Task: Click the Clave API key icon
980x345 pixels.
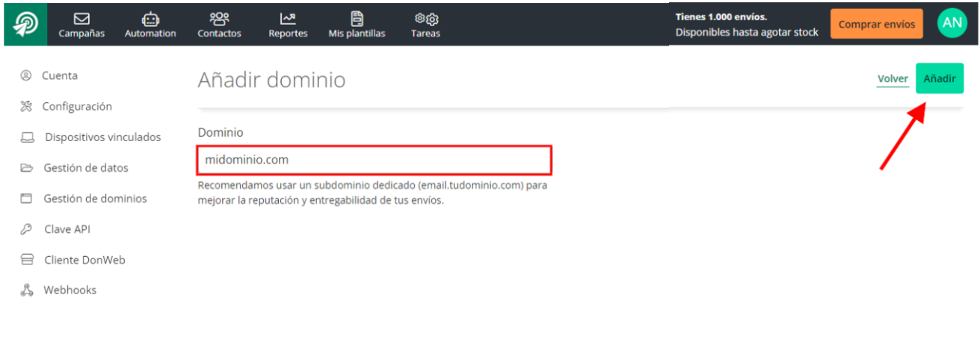Action: point(26,229)
